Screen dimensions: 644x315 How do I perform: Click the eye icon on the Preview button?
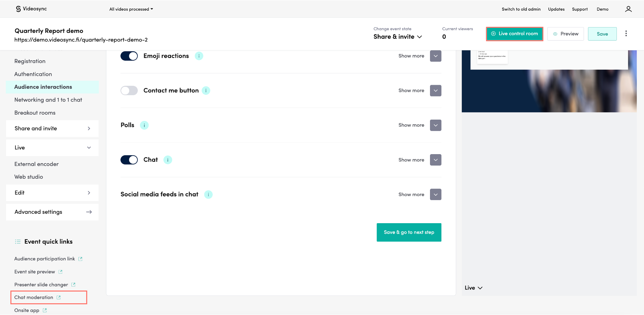(555, 34)
